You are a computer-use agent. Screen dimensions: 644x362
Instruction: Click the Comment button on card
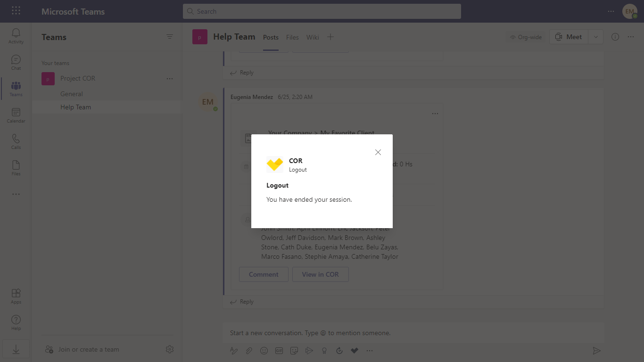click(x=264, y=274)
